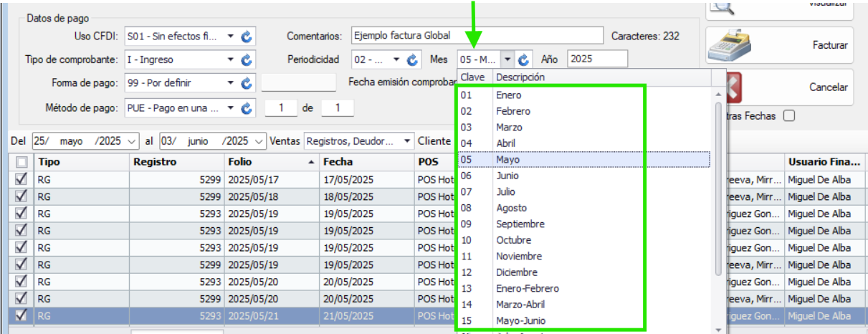Click the refresh icon beside Periodicidad dropdown
Viewport: 868px width, 334px height.
pyautogui.click(x=412, y=60)
